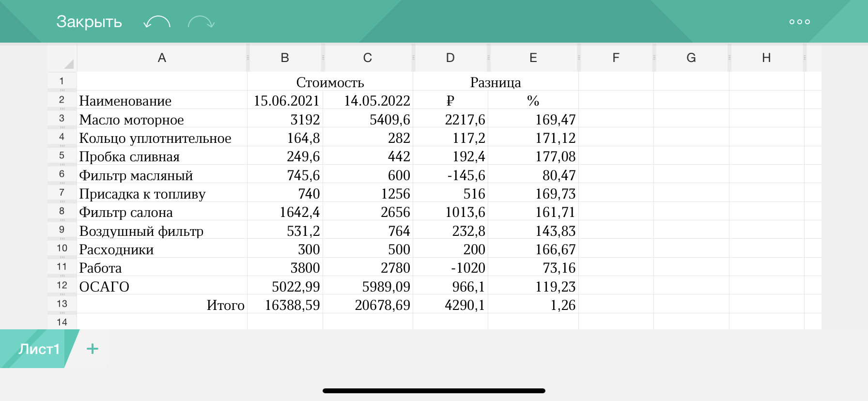Click the cell with value -145,6
The image size is (868, 401).
[x=450, y=174]
